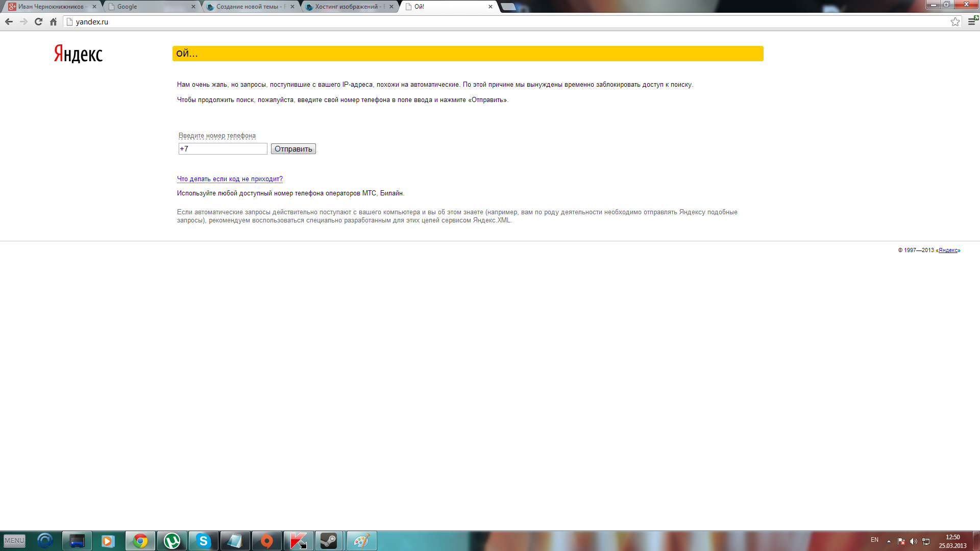Open the blue window taskbar icon after Mail.ru Agent
Image resolution: width=980 pixels, height=551 pixels.
pyautogui.click(x=77, y=541)
